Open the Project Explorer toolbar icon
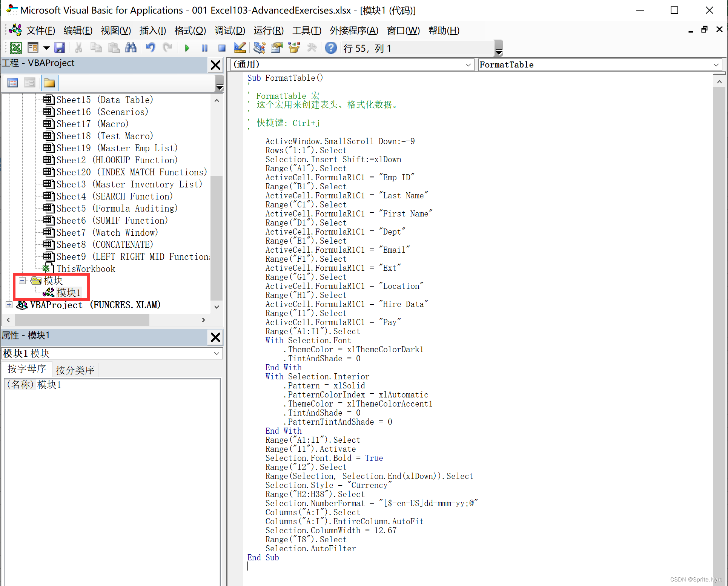The height and width of the screenshot is (586, 728). pos(259,48)
